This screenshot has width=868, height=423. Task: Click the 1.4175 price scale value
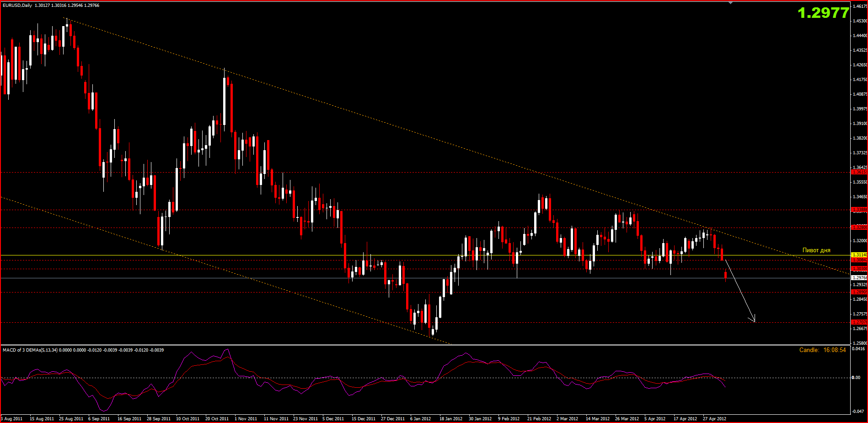point(860,80)
